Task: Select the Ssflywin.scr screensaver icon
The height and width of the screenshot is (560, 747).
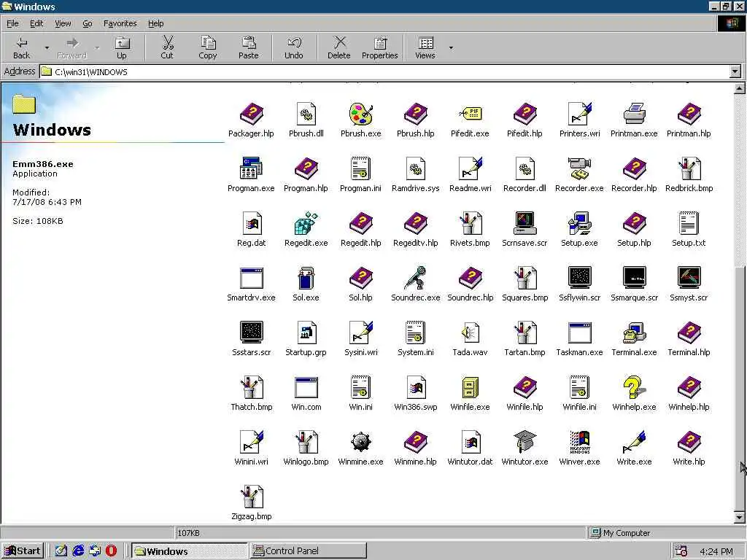Action: click(579, 277)
